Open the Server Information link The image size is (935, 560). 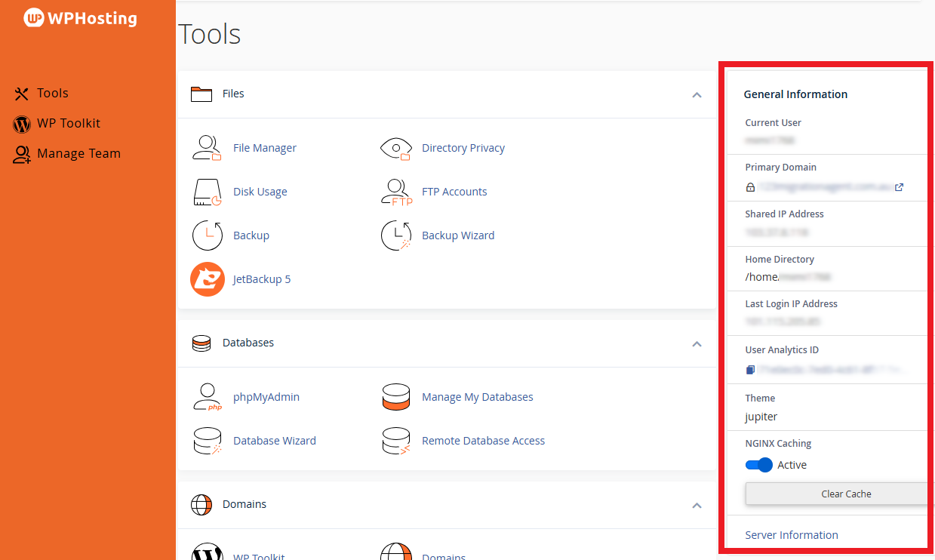(x=791, y=535)
